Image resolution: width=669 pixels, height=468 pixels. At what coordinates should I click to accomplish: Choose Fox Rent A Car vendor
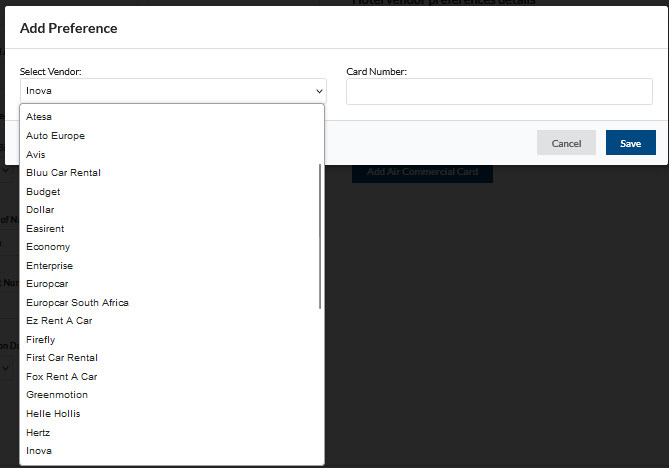point(172,377)
